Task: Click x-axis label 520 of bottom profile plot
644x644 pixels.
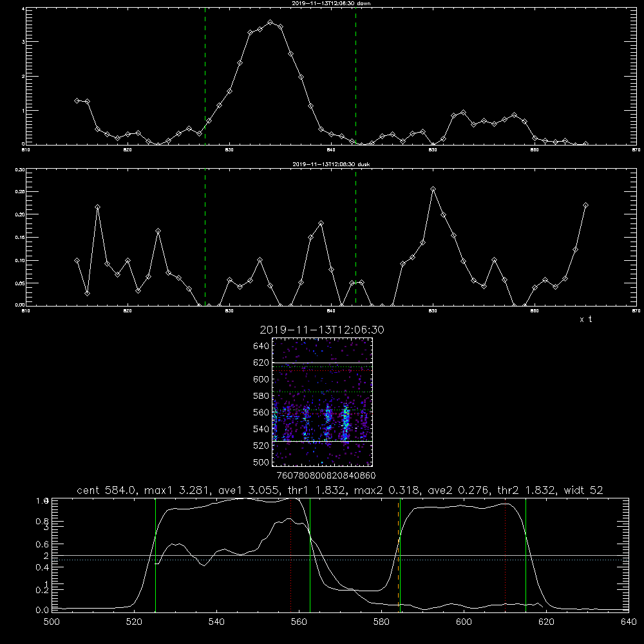Action: click(134, 622)
